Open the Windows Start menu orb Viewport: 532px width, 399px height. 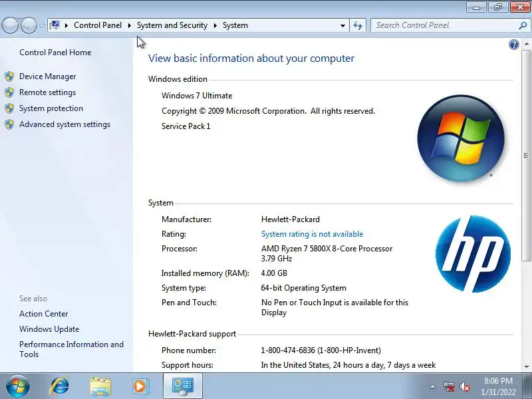click(18, 386)
